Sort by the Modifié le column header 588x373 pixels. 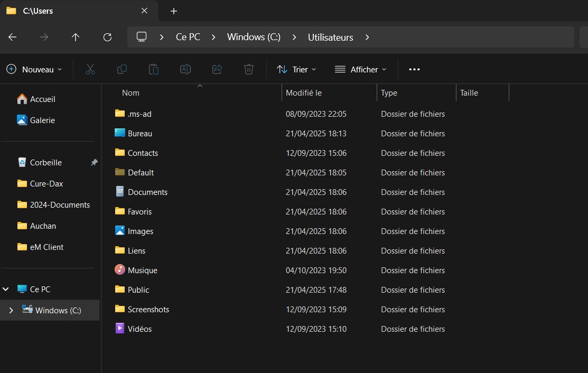coord(304,92)
